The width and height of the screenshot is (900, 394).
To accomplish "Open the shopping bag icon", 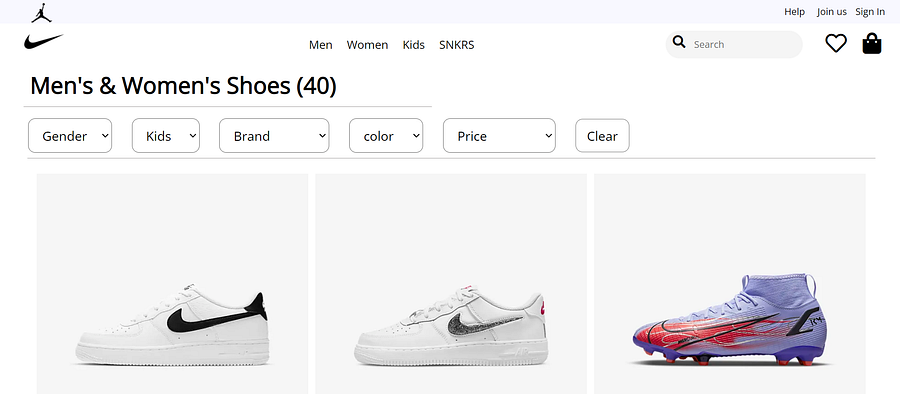I will point(871,44).
